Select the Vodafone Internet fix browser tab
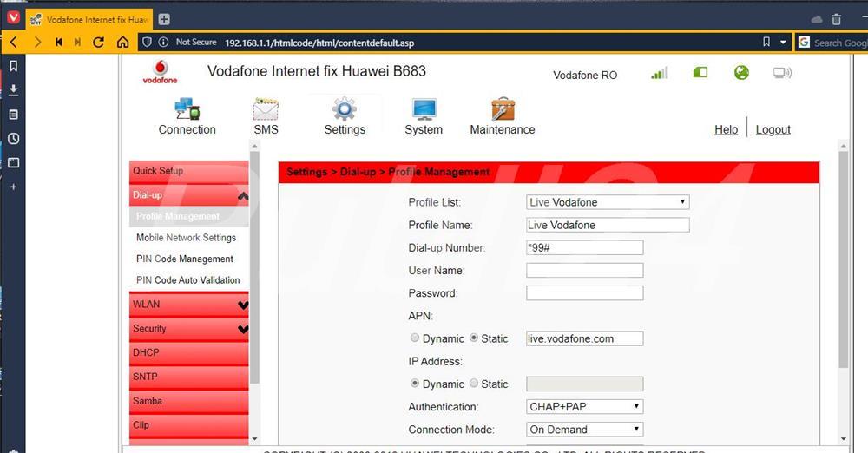Image resolution: width=868 pixels, height=453 pixels. pos(89,19)
